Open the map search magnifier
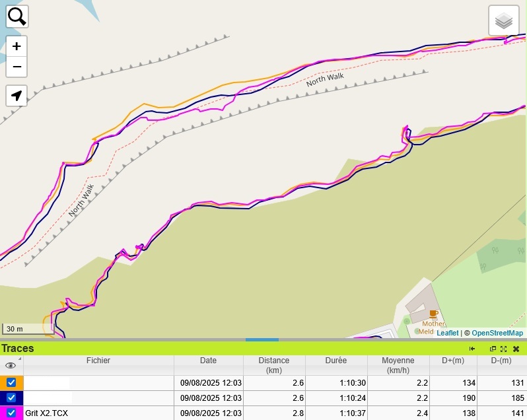 (x=17, y=17)
